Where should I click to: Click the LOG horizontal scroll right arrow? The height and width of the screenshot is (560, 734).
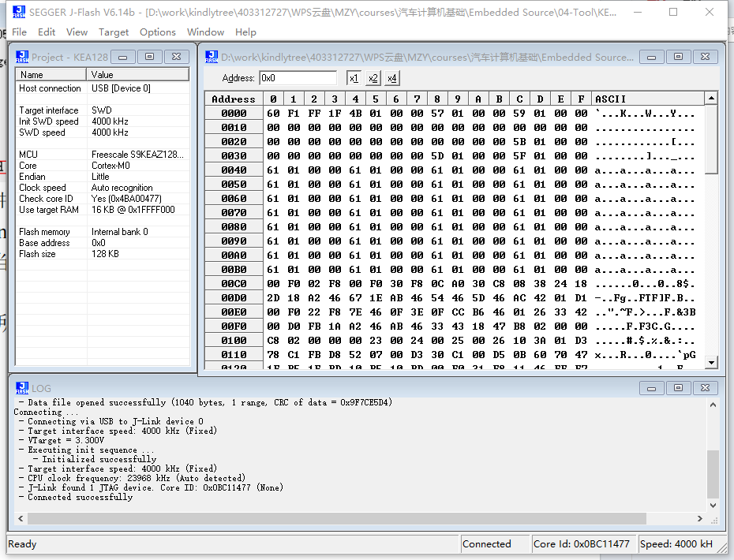(699, 518)
